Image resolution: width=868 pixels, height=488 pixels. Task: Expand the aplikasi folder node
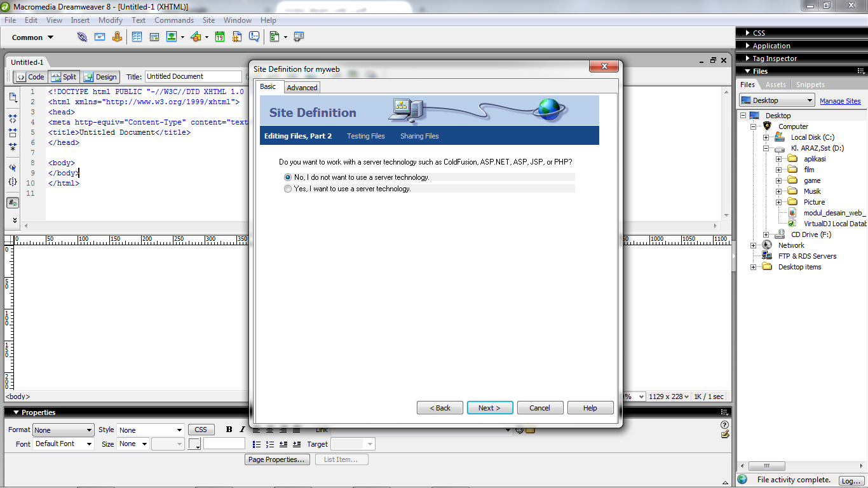click(x=778, y=159)
